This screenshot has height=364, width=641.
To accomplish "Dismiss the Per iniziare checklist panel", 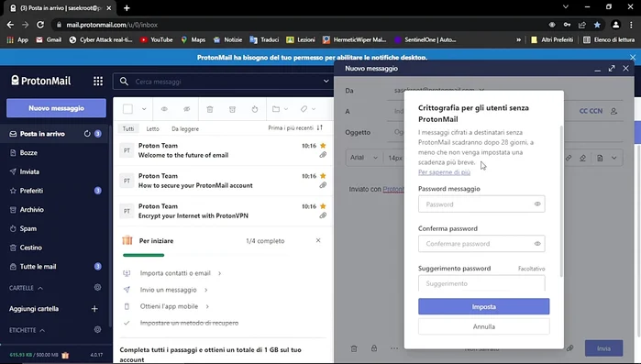I will pyautogui.click(x=318, y=240).
